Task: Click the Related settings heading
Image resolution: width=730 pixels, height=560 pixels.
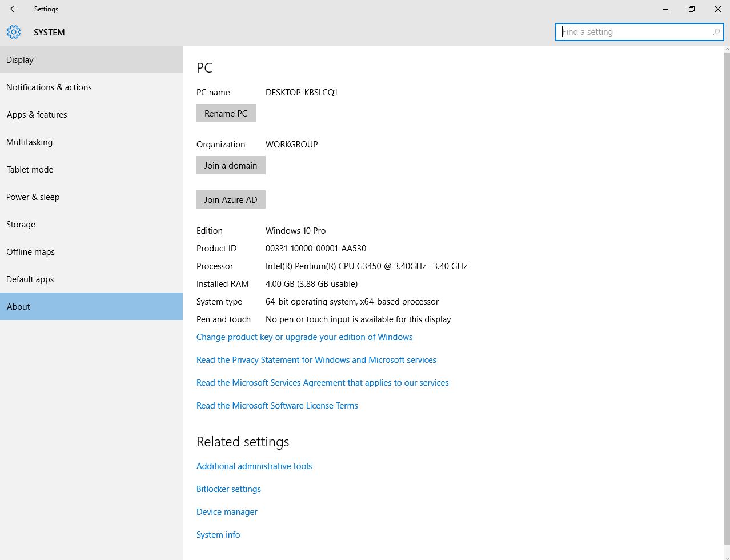Action: [243, 442]
